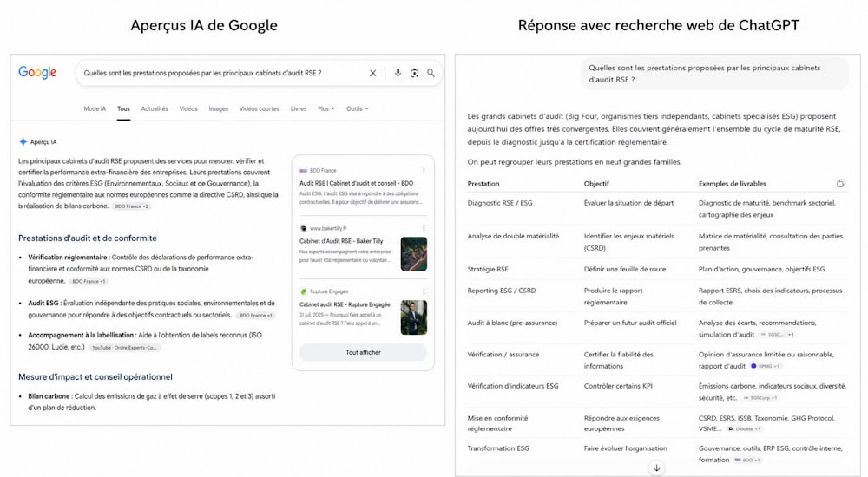Viewport: 868px width, 477px height.
Task: Select the Tous tab
Action: (x=123, y=109)
